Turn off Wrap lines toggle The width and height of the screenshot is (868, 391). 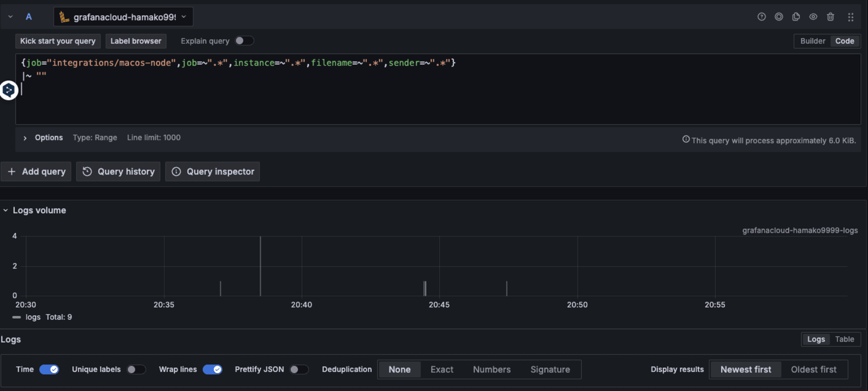(212, 369)
